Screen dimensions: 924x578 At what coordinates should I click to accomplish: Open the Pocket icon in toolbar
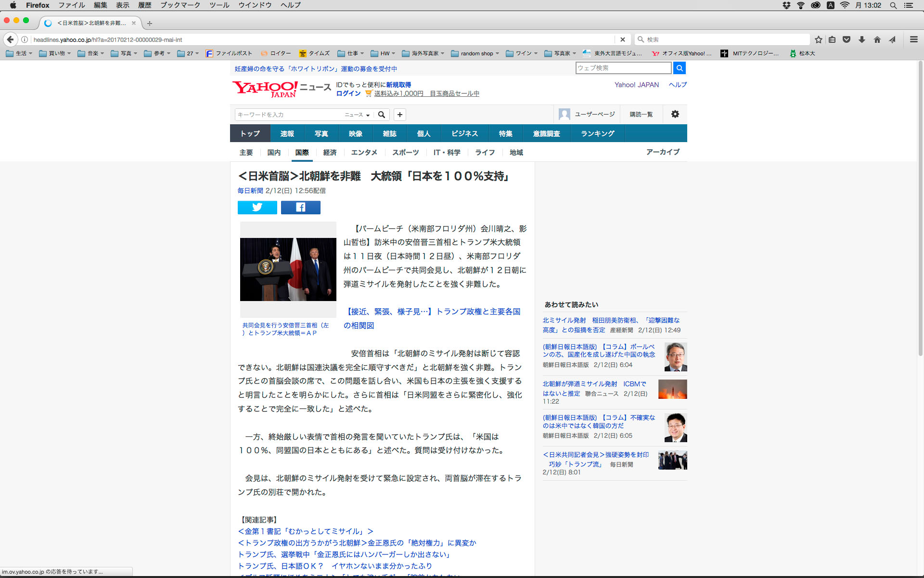847,39
